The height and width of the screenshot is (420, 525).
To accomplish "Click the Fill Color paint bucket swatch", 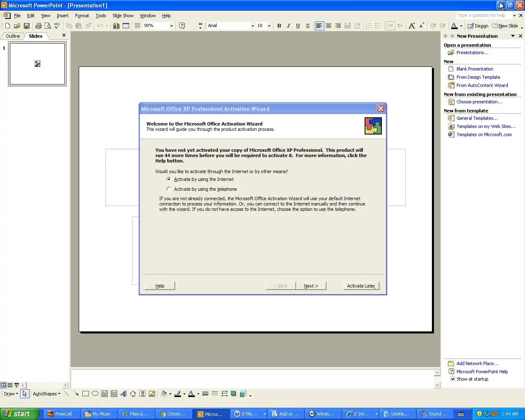I will (x=164, y=394).
